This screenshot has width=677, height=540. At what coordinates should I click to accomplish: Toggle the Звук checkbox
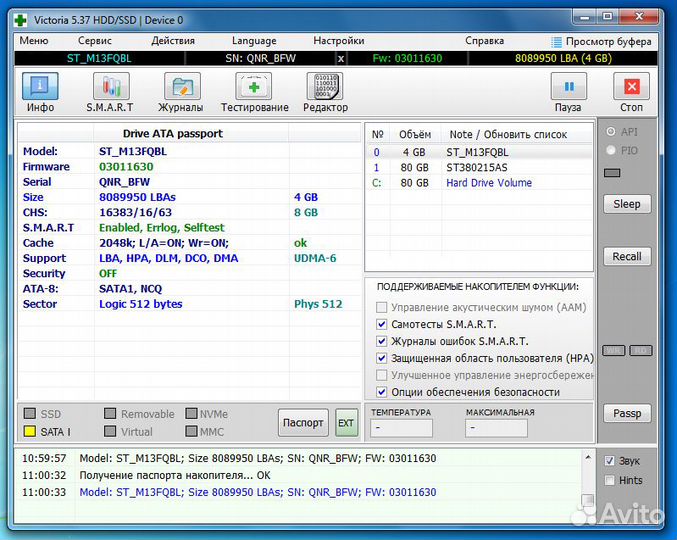click(x=609, y=461)
